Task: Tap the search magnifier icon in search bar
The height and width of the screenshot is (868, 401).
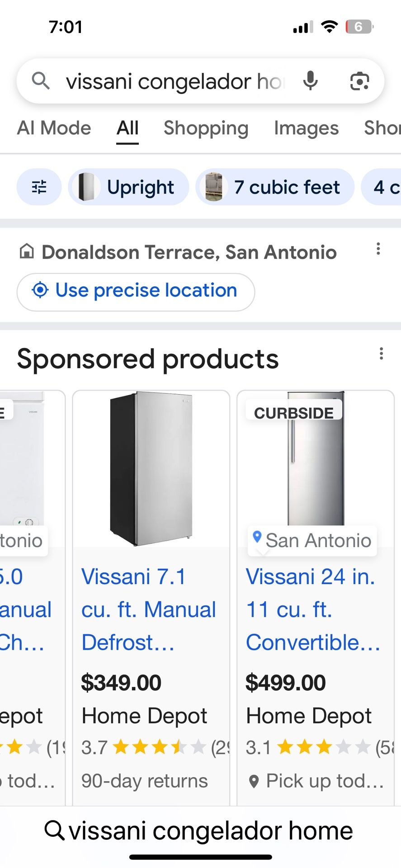Action: 41,81
